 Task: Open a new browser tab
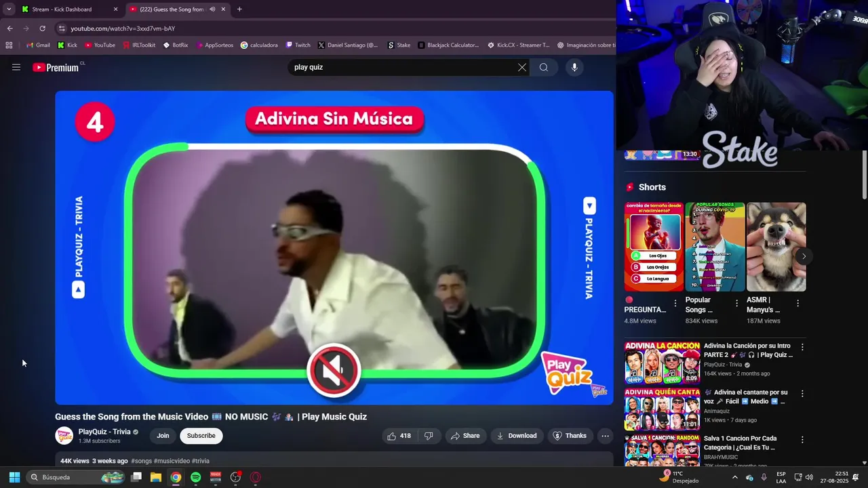click(x=239, y=9)
